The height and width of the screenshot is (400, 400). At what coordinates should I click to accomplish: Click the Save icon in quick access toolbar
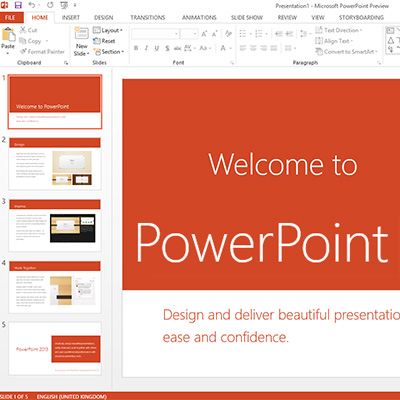click(x=18, y=5)
